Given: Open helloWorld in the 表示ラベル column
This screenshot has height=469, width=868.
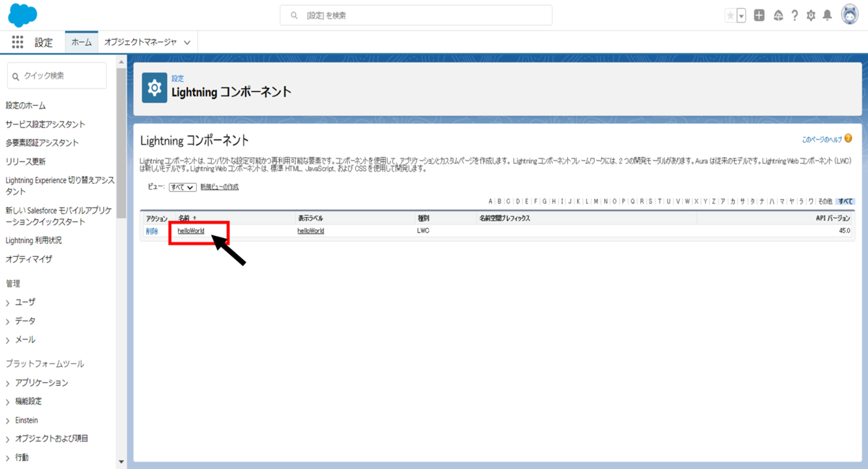Looking at the screenshot, I should [311, 231].
